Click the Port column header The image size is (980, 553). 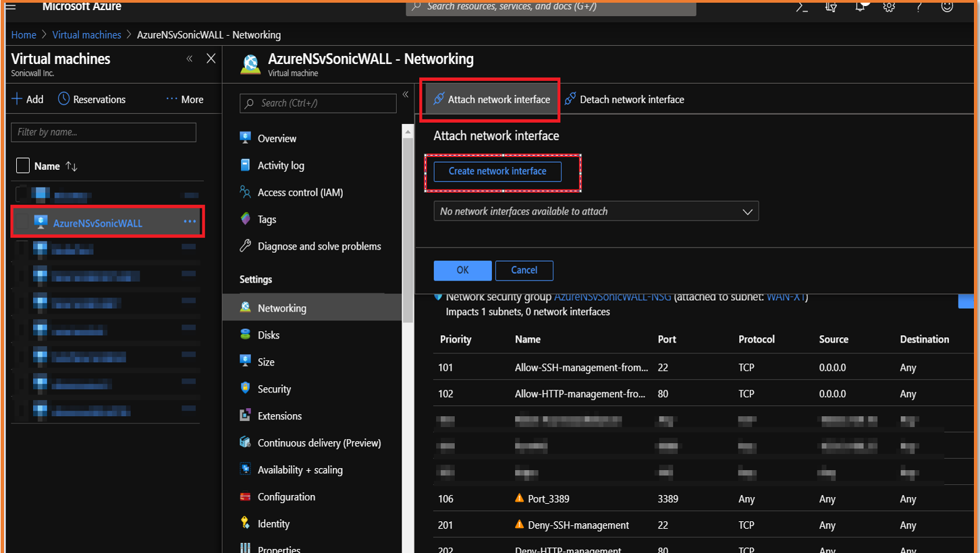tap(667, 339)
